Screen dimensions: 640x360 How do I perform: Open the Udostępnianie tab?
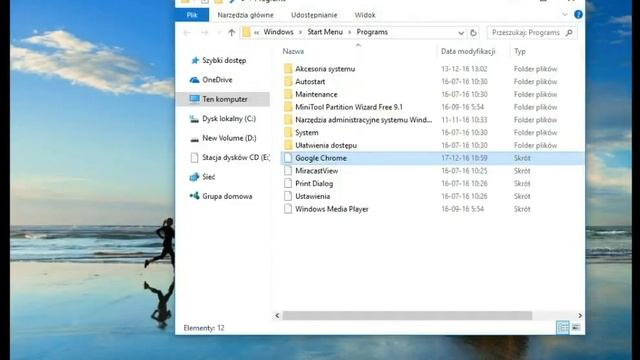click(314, 15)
